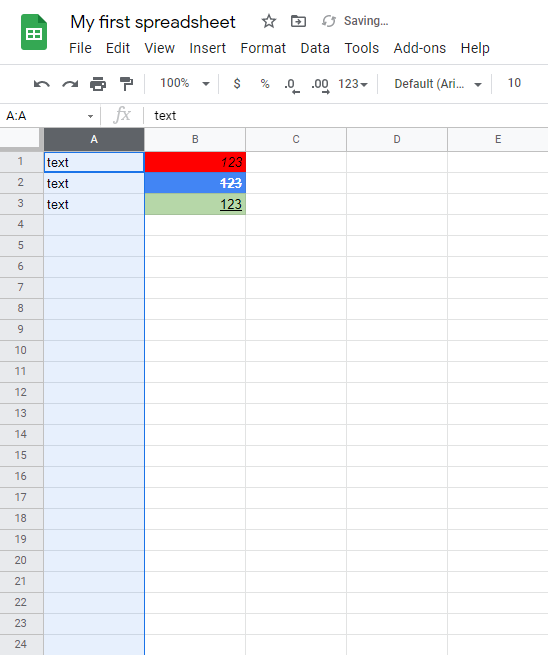This screenshot has width=548, height=655.
Task: Expand the name box A:A dropdown
Action: click(90, 116)
